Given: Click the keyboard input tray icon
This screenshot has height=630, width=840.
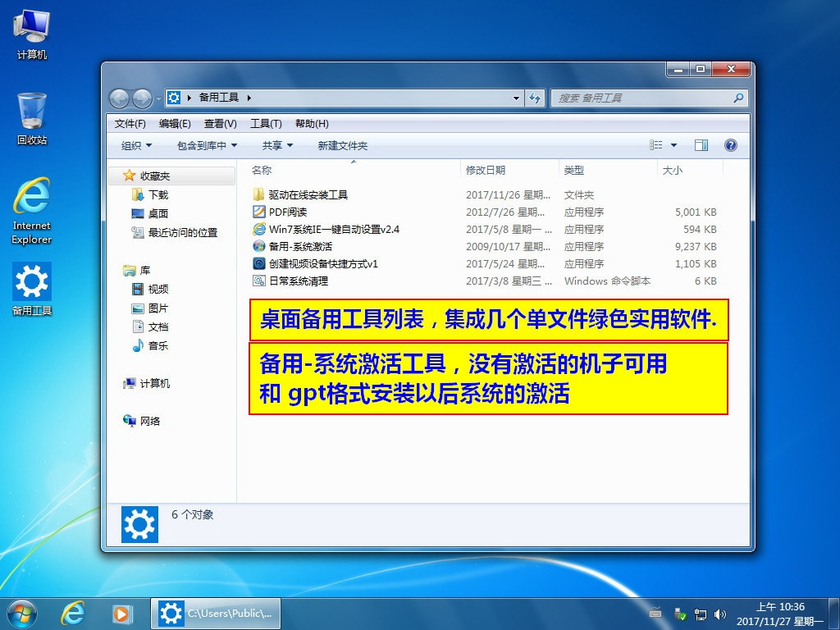Looking at the screenshot, I should [x=655, y=614].
